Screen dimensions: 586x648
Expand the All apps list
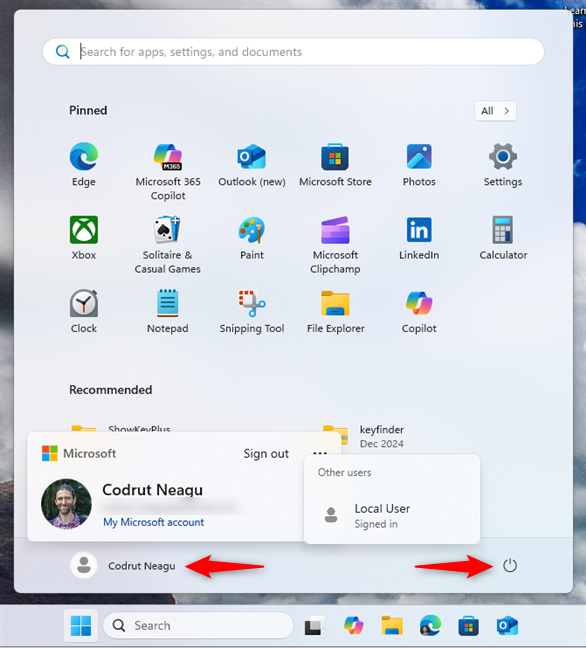495,111
